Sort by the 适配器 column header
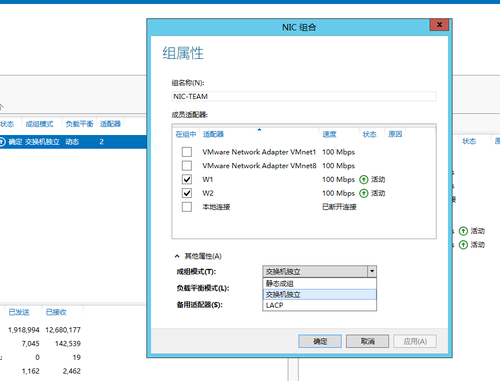This screenshot has width=500, height=381. tap(213, 134)
